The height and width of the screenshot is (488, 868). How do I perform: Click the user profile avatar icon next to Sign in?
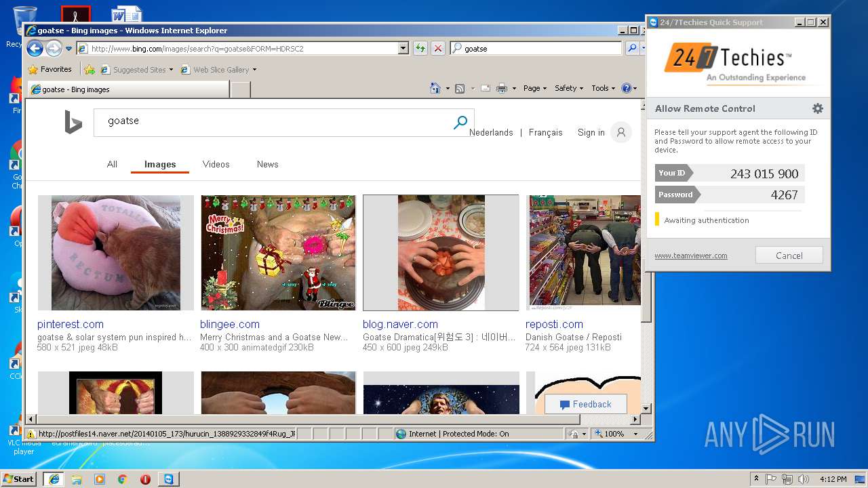coord(620,133)
